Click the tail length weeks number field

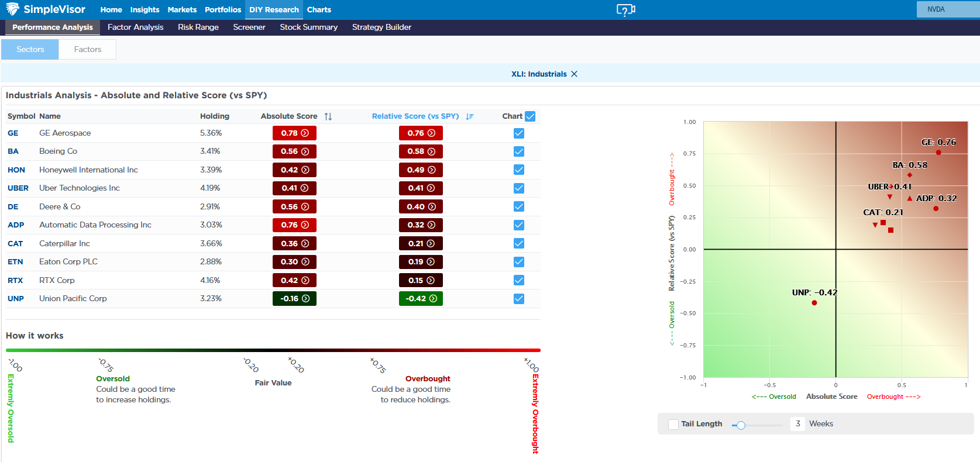pos(797,424)
